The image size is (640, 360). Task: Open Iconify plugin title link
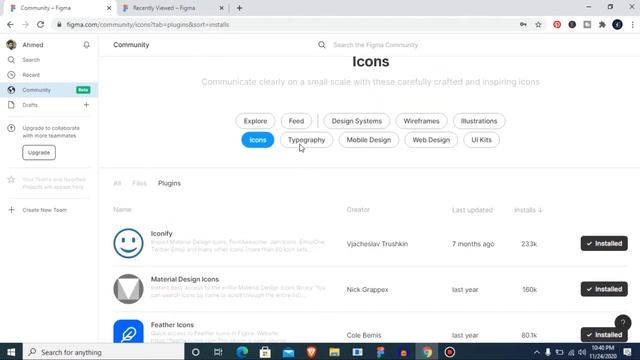[x=162, y=233]
